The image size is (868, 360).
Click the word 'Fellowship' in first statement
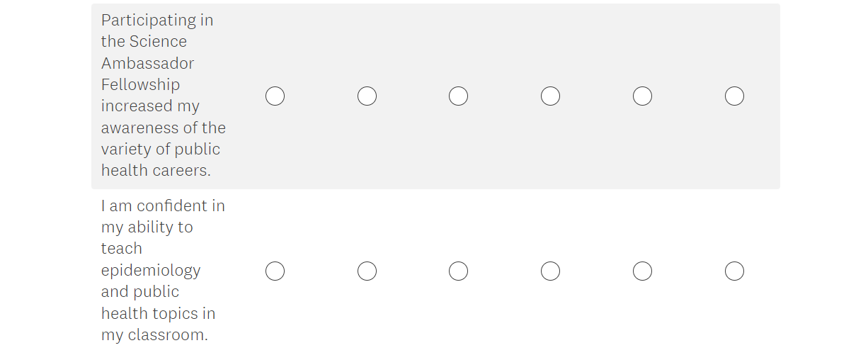[x=140, y=84]
